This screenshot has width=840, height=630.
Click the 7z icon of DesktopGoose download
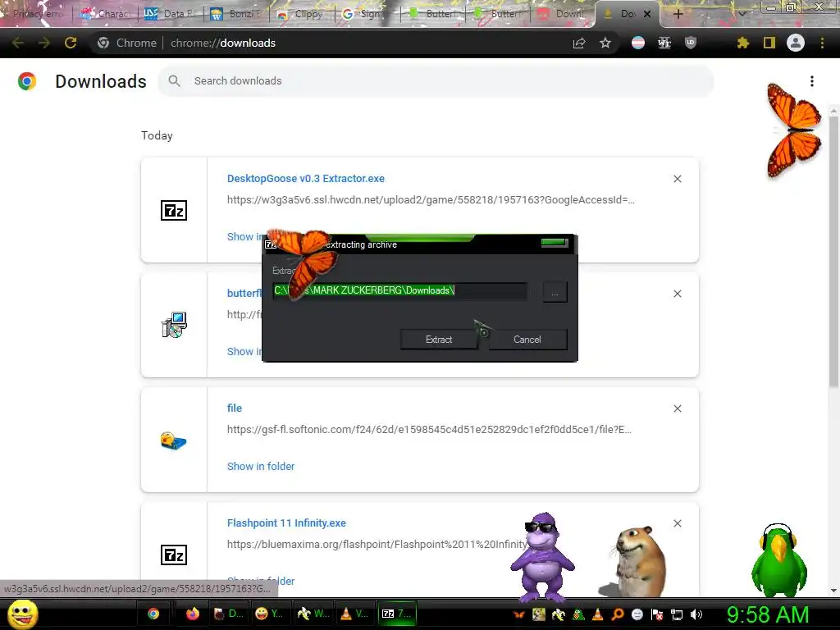[174, 211]
